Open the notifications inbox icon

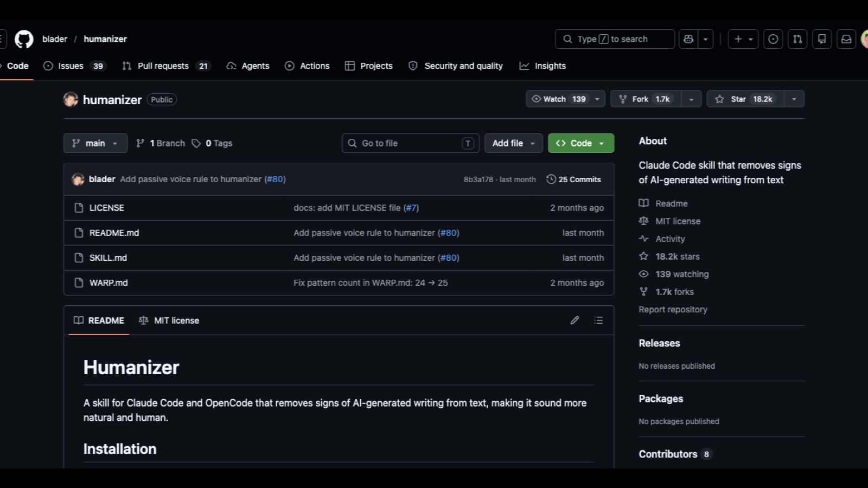(846, 39)
